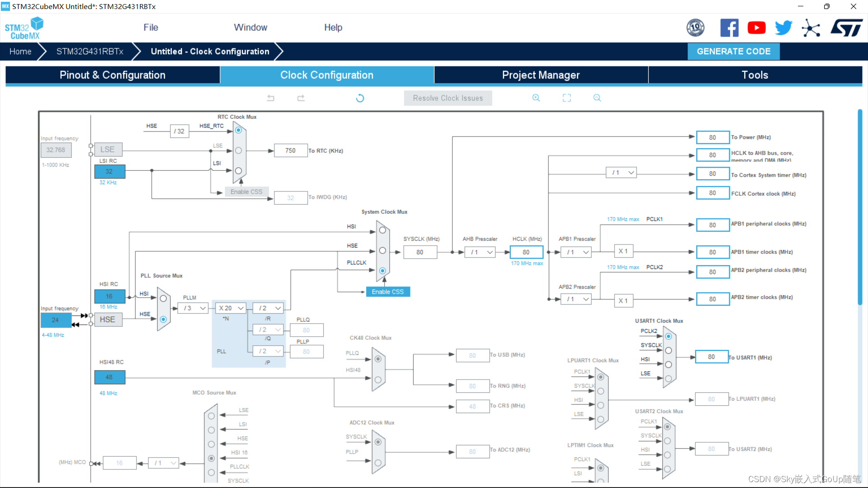Open the PLL /Q divider dropdown
The width and height of the screenshot is (868, 488).
268,330
